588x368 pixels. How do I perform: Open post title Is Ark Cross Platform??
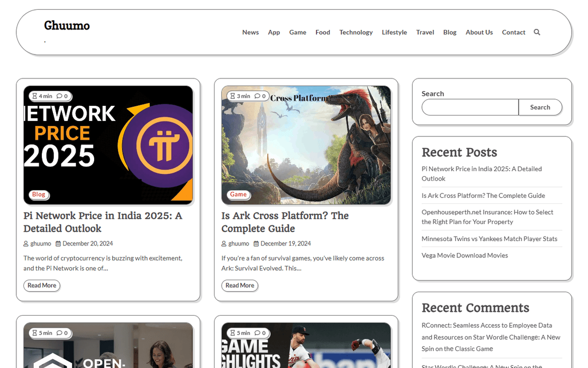click(285, 222)
